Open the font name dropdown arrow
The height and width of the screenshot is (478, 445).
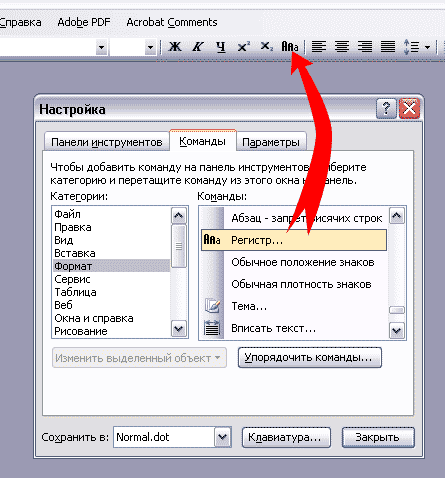(x=101, y=47)
